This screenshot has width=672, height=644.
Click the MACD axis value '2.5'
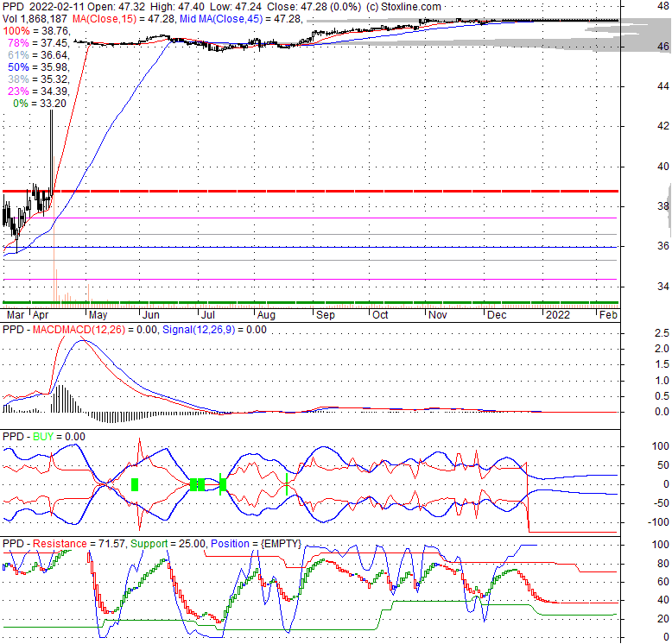click(662, 332)
